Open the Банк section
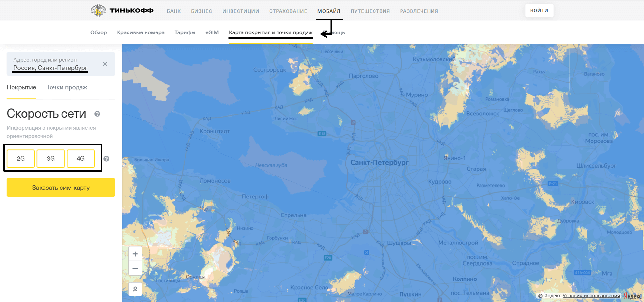 174,11
